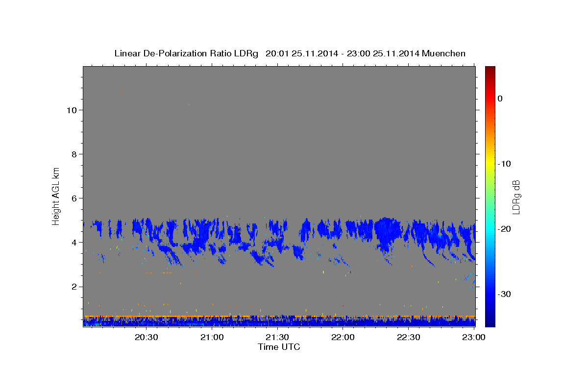Click the colorbar value -20
The height and width of the screenshot is (392, 588).
505,229
